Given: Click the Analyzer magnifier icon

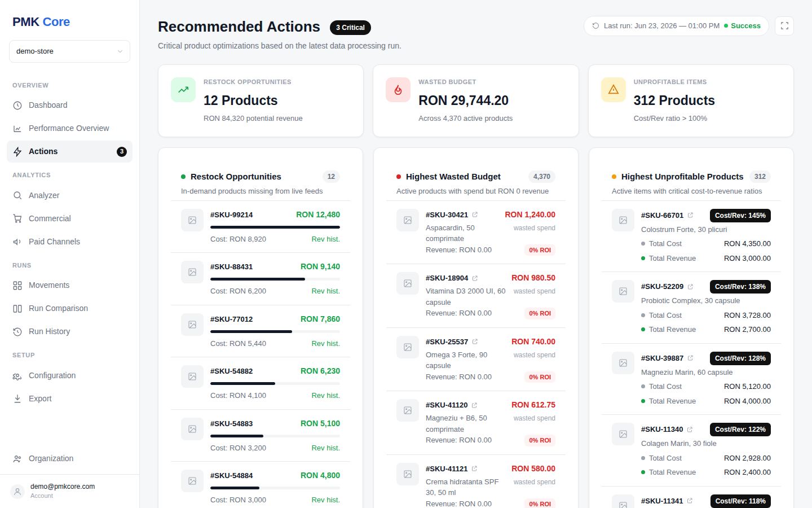Looking at the screenshot, I should 17,196.
